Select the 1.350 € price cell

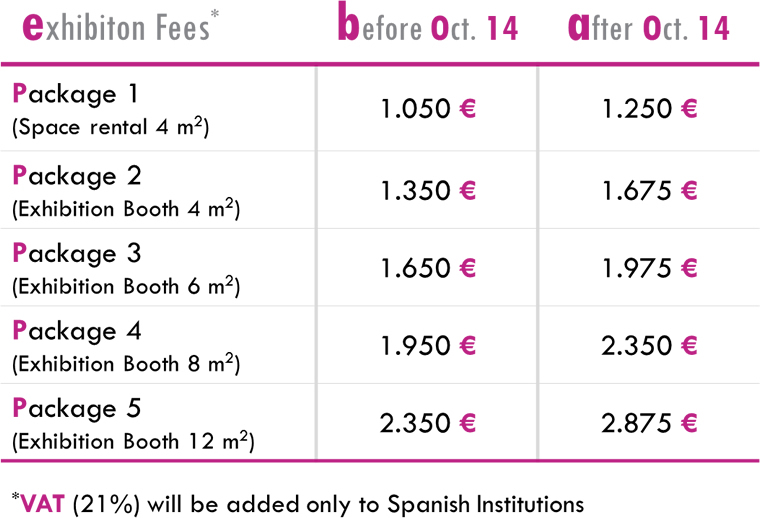point(428,190)
